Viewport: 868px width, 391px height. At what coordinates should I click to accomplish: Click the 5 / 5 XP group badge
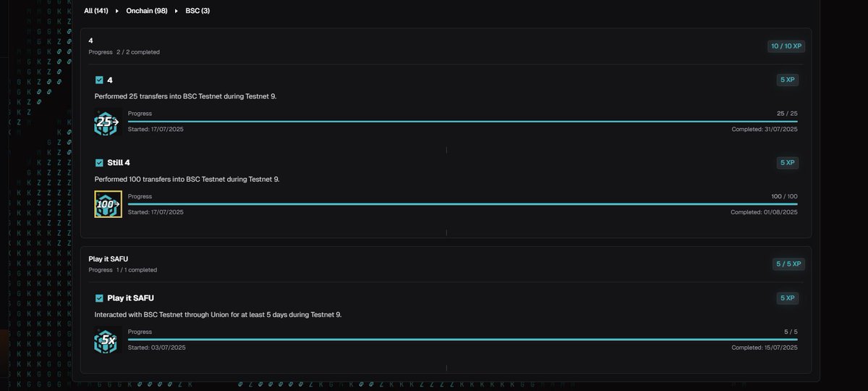pos(788,264)
